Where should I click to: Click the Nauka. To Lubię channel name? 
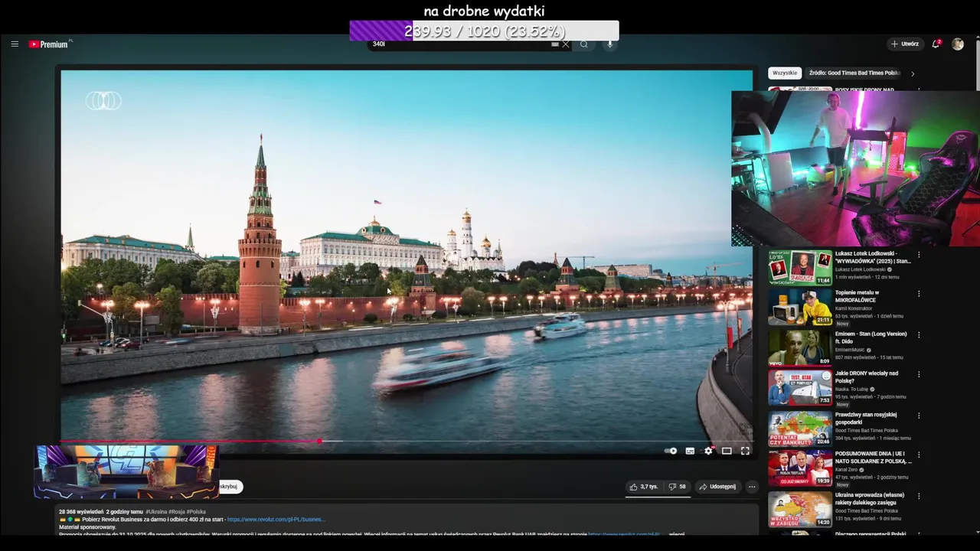pos(853,389)
